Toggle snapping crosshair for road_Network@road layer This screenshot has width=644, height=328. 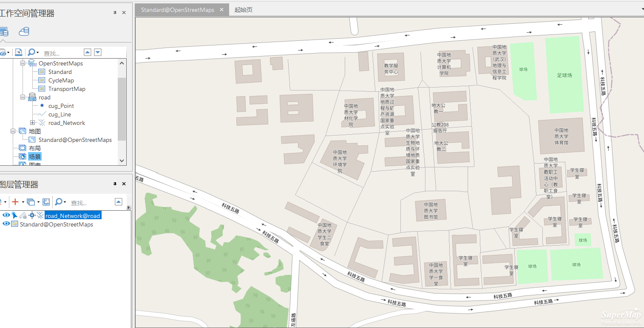[32, 215]
